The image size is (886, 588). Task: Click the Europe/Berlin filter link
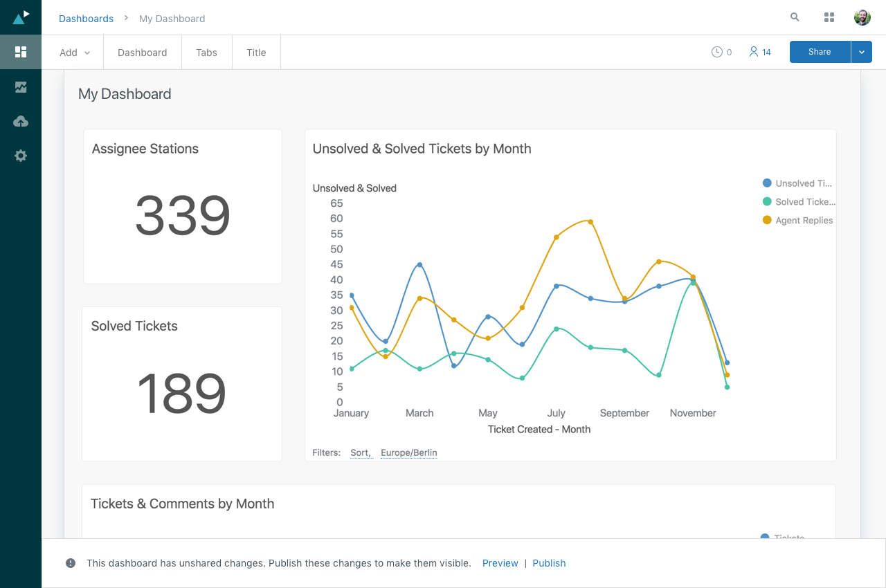click(408, 453)
